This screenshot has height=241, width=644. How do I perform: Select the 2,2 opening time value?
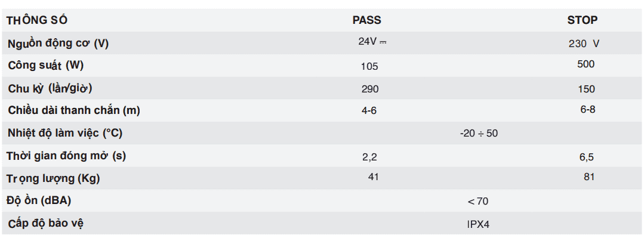(x=370, y=157)
